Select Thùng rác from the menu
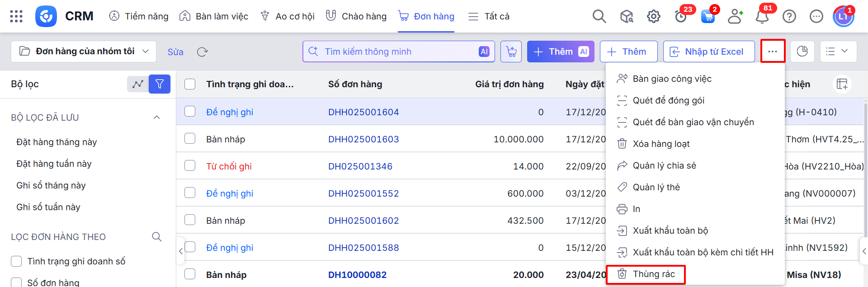Screen dimensions: 868x287 pyautogui.click(x=653, y=274)
